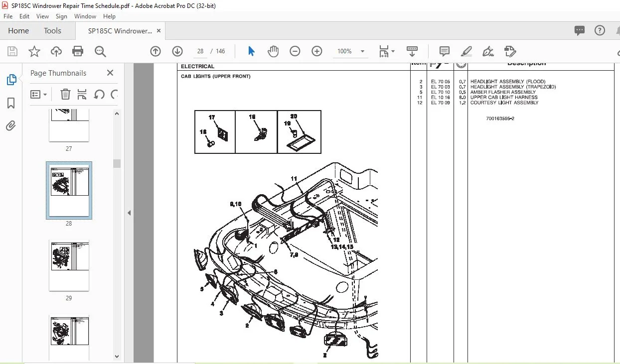Image resolution: width=620 pixels, height=364 pixels.
Task: Click the insert pages thumbnail icon
Action: coord(82,94)
